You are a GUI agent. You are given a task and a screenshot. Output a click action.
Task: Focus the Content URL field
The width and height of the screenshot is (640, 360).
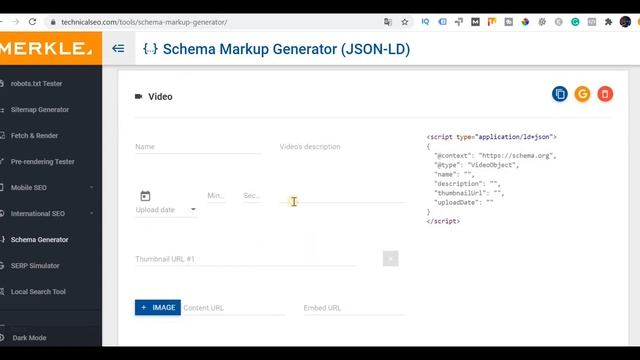(x=233, y=308)
